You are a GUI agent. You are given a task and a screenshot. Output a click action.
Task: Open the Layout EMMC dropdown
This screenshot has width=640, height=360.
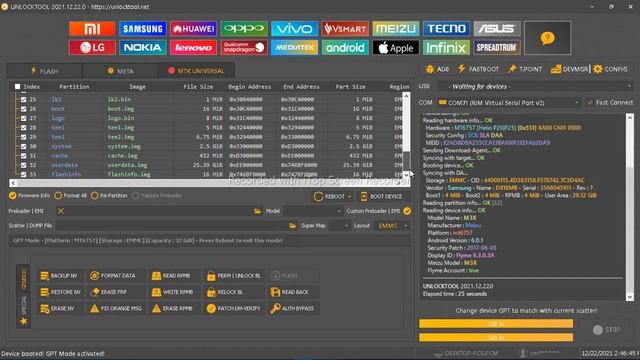(392, 226)
